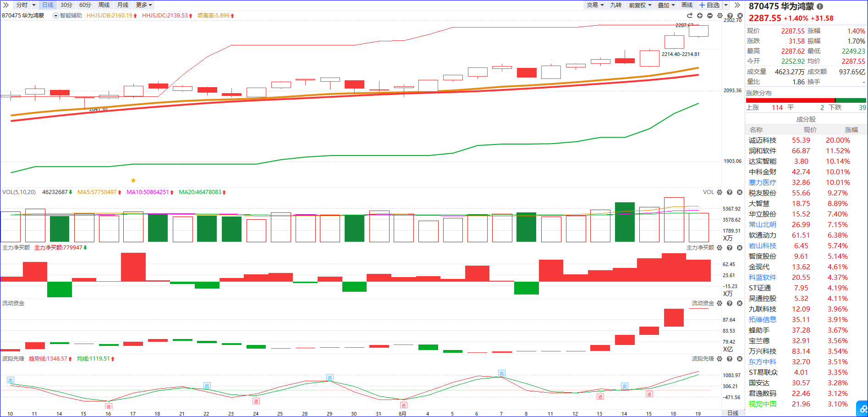Click red 上涨 portion of 涨跌分布 bar
This screenshot has width=868, height=417.
click(x=791, y=100)
